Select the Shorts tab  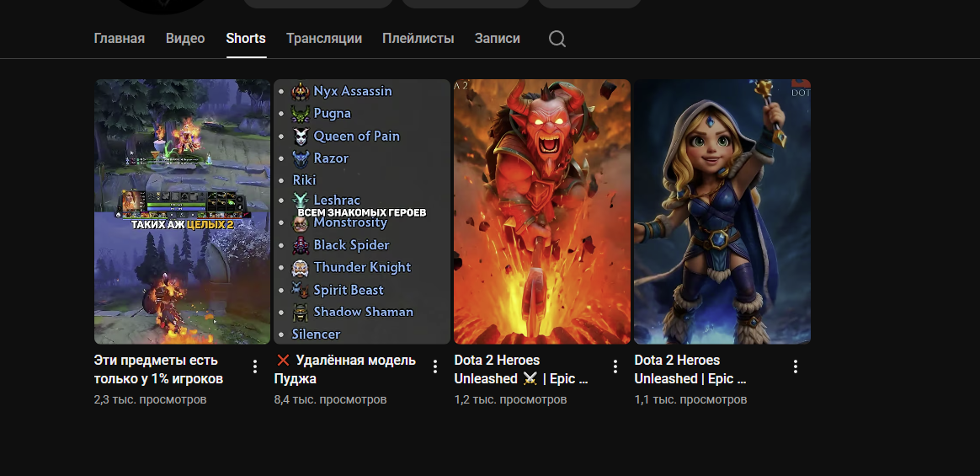coord(246,38)
